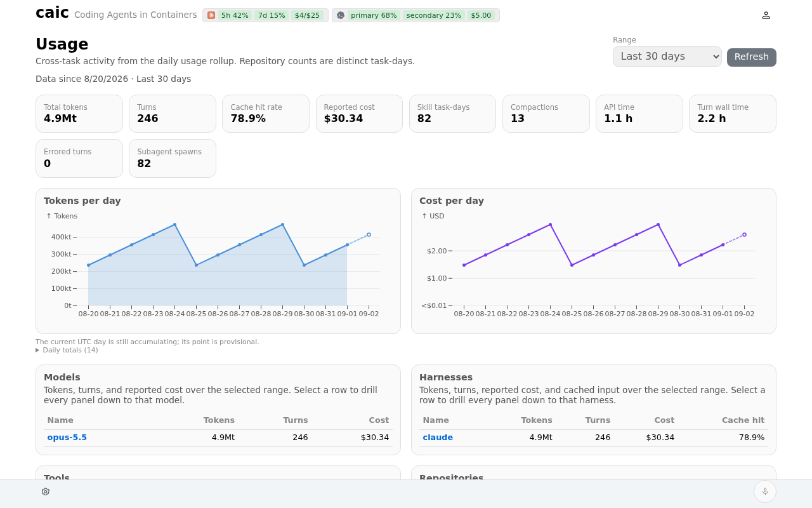Click the Turn wall time 2.2 h card
Viewport: 812px width, 508px height.
click(x=733, y=114)
